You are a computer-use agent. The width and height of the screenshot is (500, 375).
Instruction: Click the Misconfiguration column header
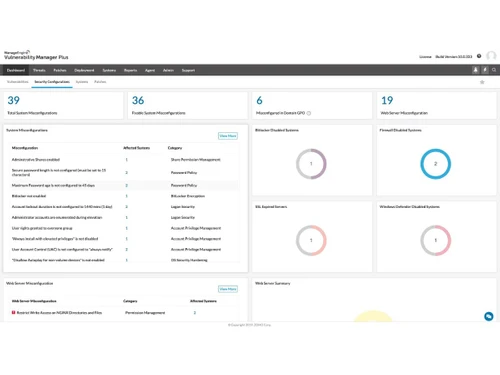(x=25, y=148)
